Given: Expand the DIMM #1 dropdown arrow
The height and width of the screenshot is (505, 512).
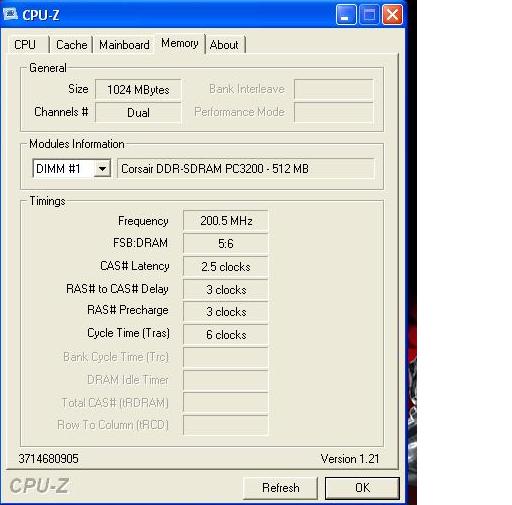Looking at the screenshot, I should click(x=102, y=169).
